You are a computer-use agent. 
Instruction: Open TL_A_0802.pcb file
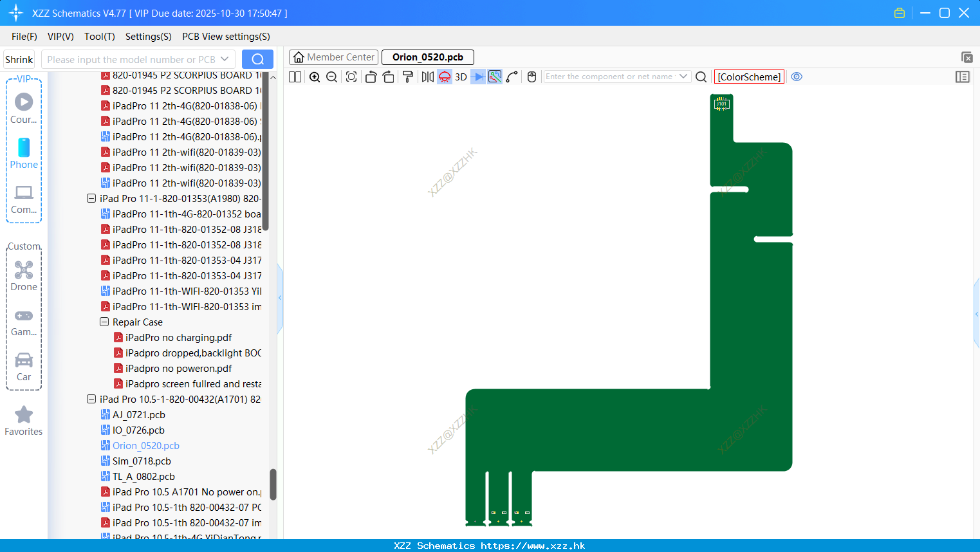143,477
